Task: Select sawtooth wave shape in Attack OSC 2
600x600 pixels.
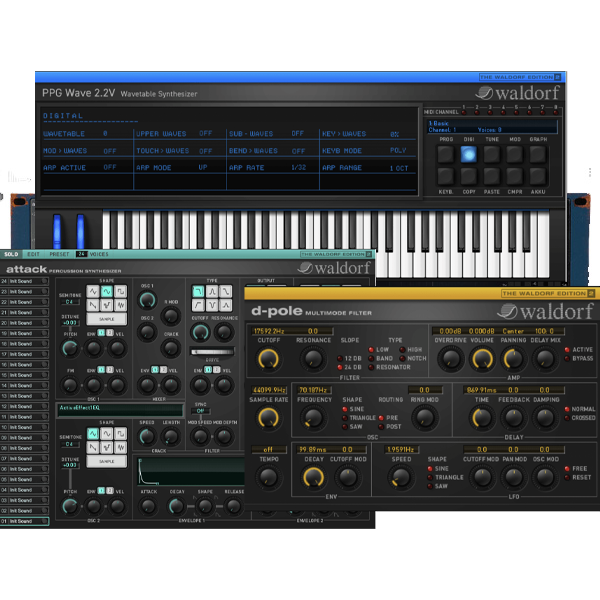Action: point(93,447)
